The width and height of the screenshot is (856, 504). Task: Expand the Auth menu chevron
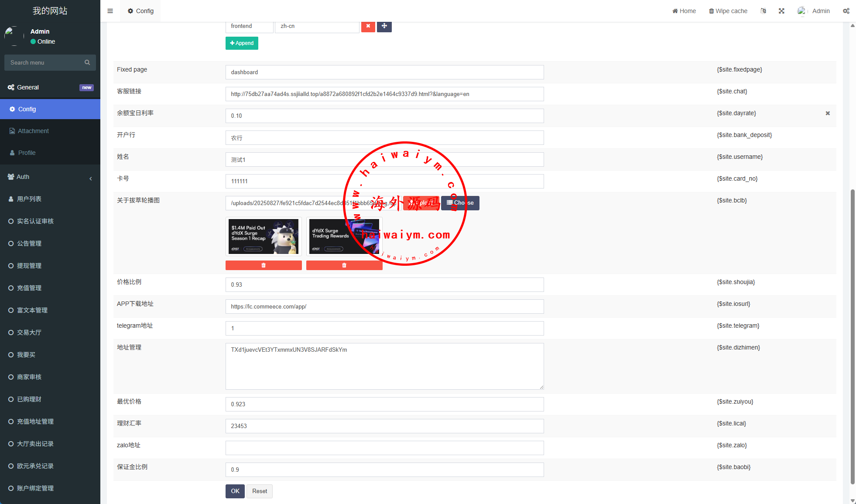tap(91, 178)
